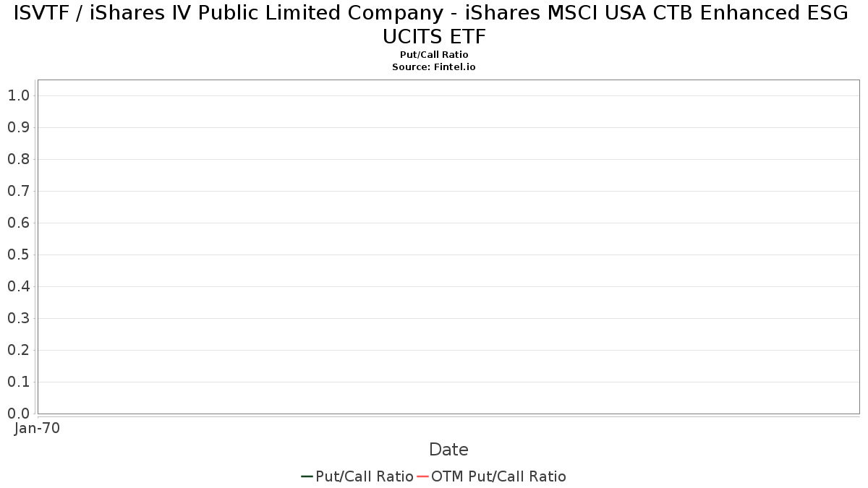The image size is (868, 488).
Task: Open the Source: Fintel.io credit text
Action: coord(434,67)
